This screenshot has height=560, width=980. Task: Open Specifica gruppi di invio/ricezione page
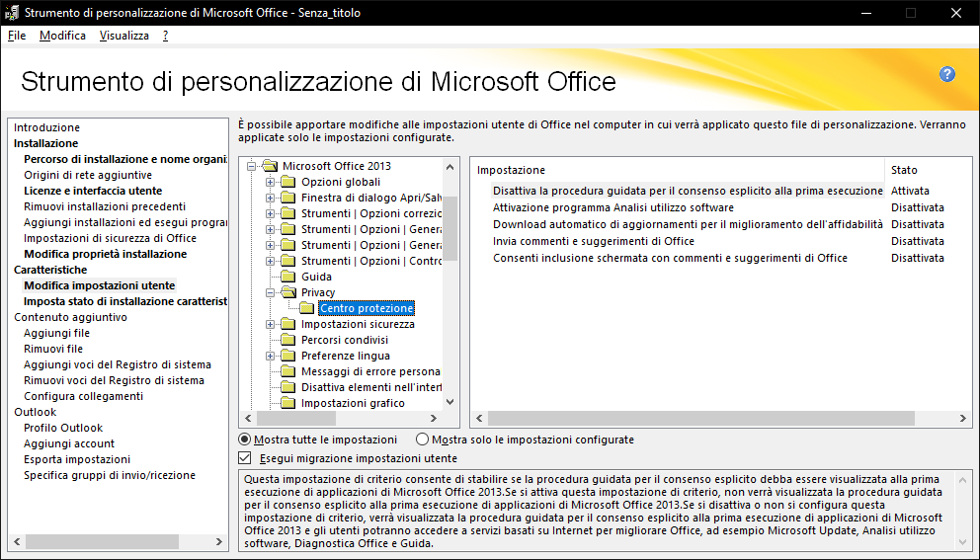point(110,475)
